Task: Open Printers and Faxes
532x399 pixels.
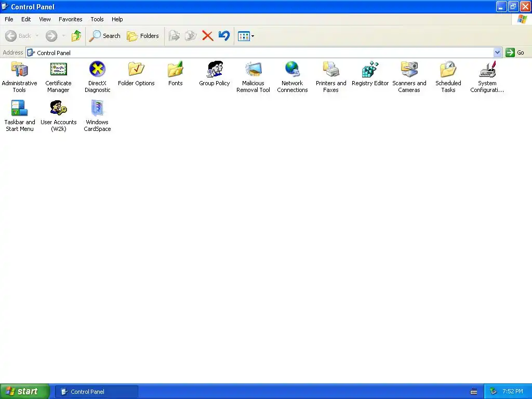Action: tap(331, 77)
